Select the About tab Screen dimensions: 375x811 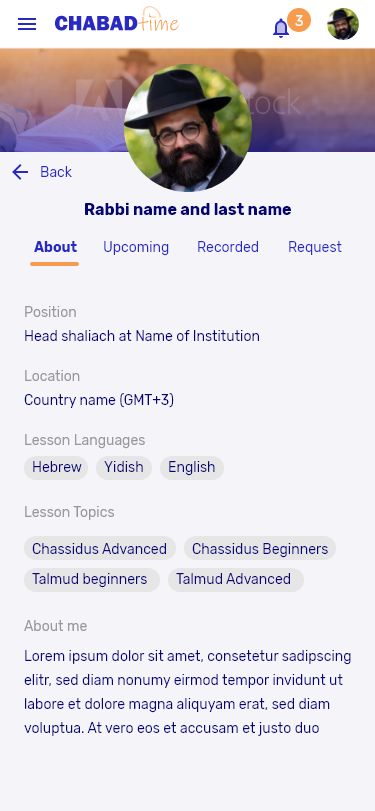[x=55, y=247]
